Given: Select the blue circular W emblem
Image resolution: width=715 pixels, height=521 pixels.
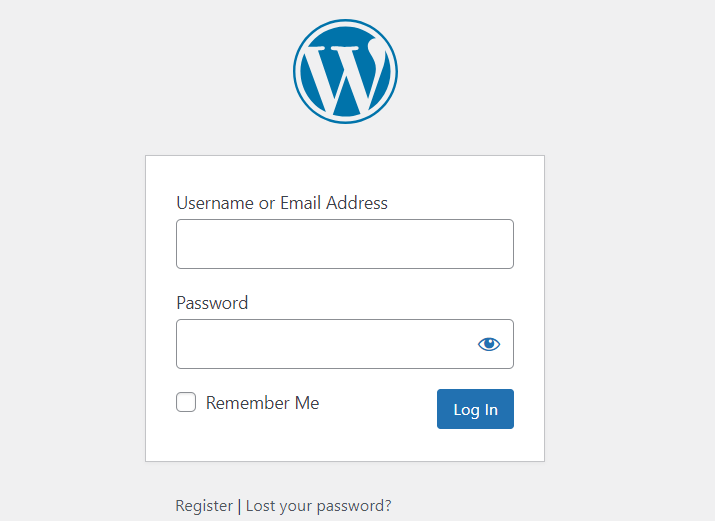Looking at the screenshot, I should coord(345,72).
